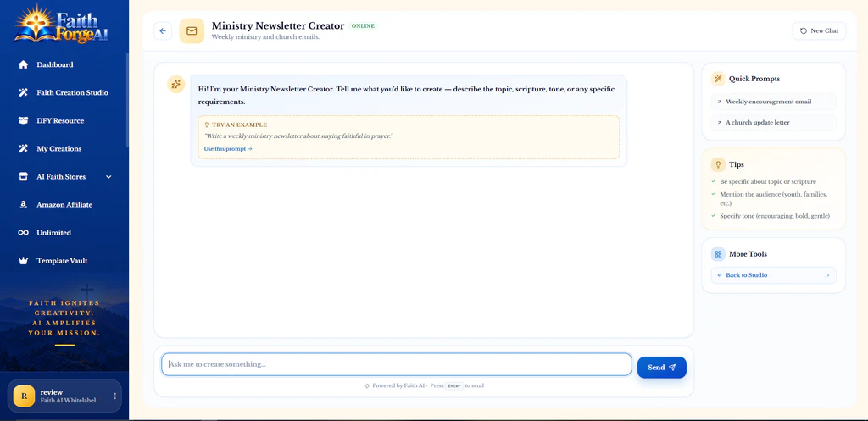This screenshot has width=868, height=421.
Task: Click the Amazon Affiliate icon
Action: pos(23,205)
